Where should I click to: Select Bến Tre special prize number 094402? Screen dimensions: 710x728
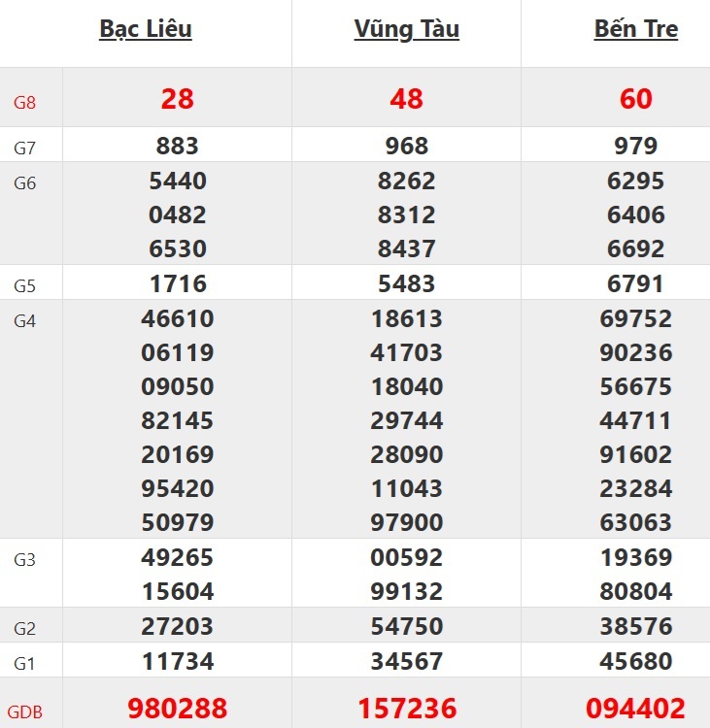[636, 709]
